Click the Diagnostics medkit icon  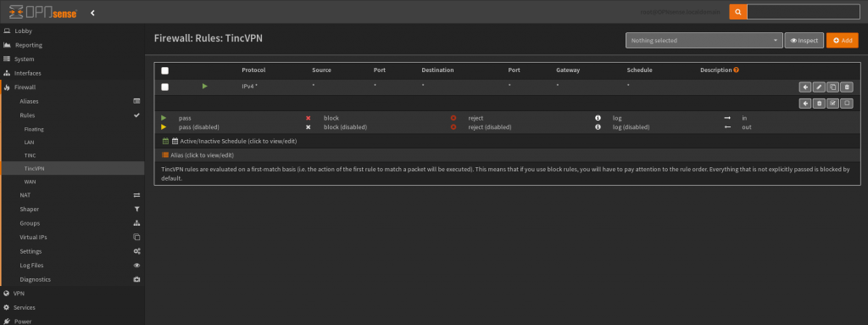point(136,279)
